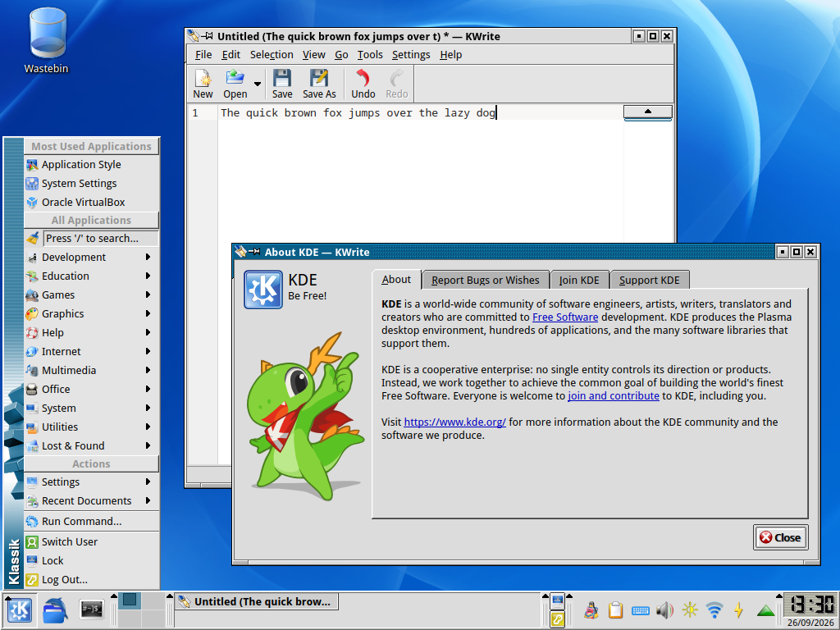Expand the Office submenu
The image size is (840, 630).
point(92,389)
